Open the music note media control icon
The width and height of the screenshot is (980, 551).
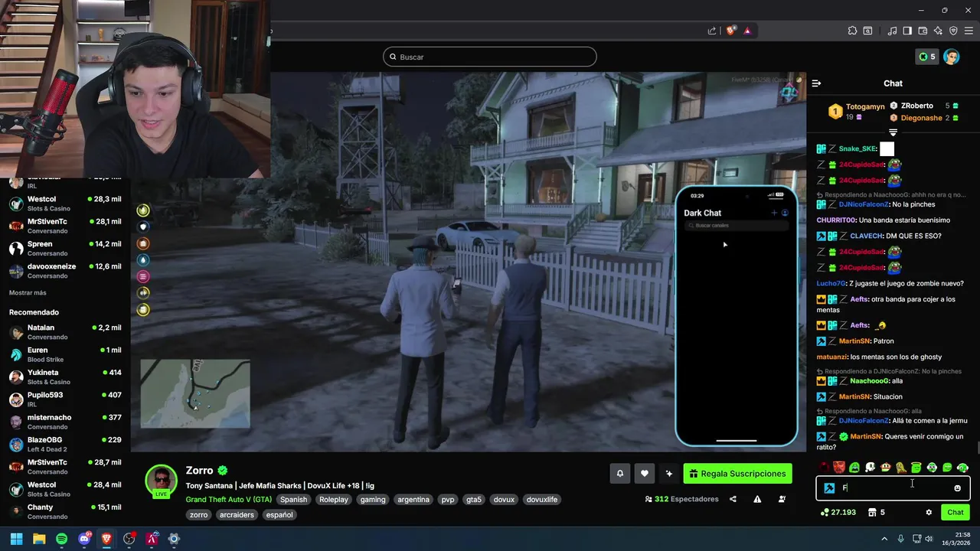(x=893, y=31)
